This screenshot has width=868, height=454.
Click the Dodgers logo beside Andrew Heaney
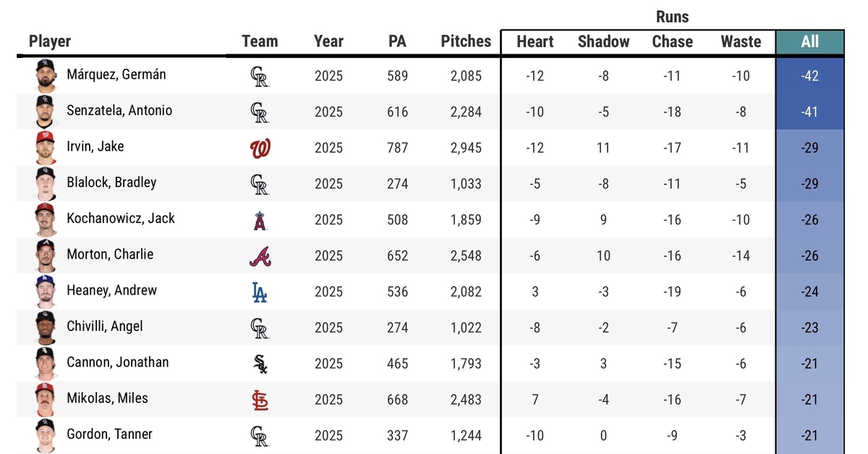point(259,292)
